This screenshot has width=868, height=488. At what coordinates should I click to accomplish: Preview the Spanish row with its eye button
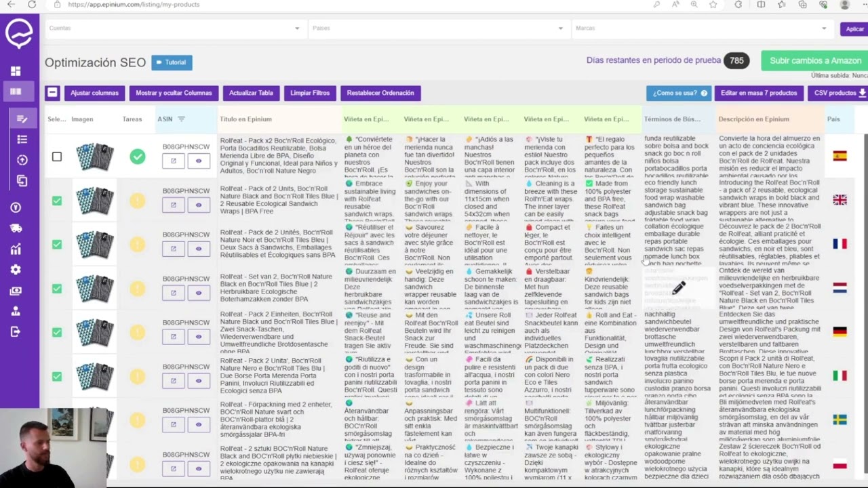[199, 161]
